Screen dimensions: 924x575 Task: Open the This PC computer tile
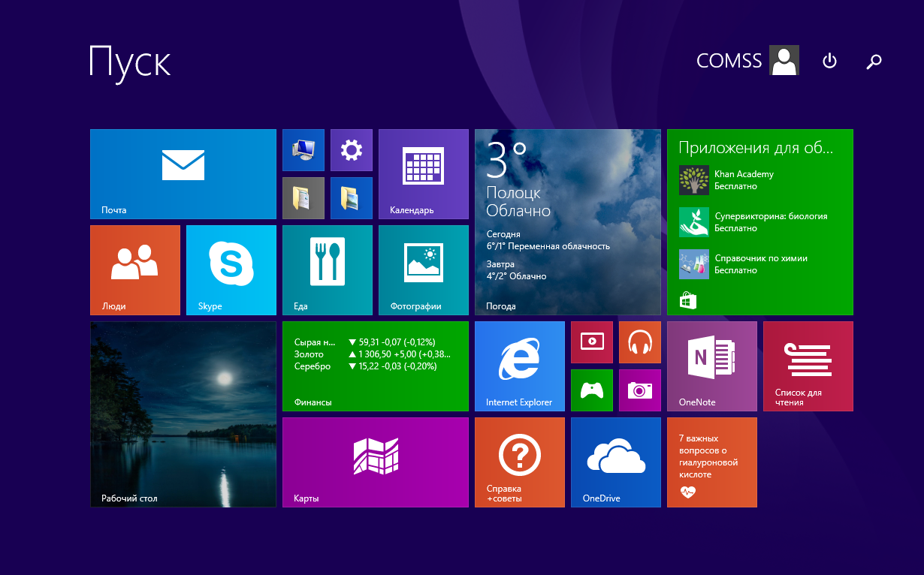pyautogui.click(x=303, y=150)
